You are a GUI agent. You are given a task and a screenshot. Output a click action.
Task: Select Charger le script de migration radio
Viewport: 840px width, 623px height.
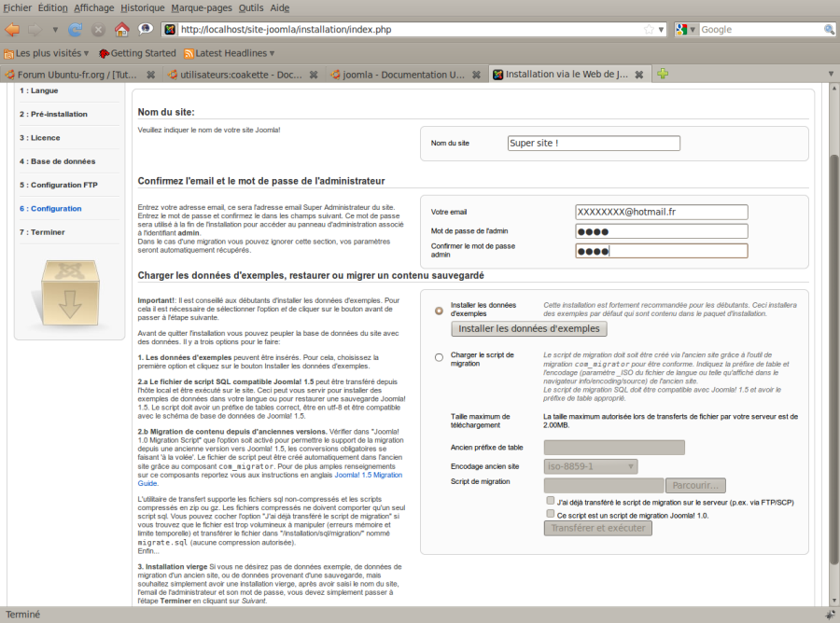pyautogui.click(x=439, y=357)
